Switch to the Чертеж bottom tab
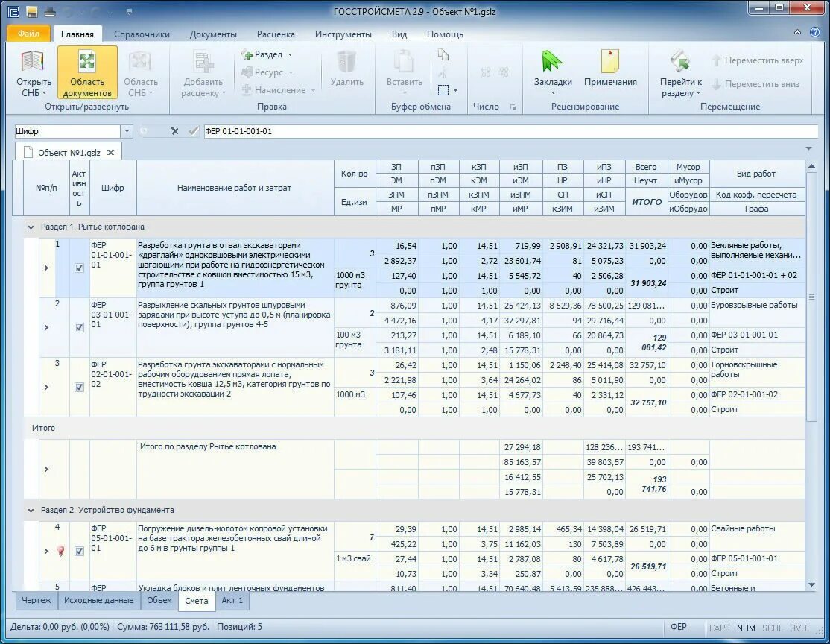Screen dimensions: 830x644 (36, 600)
